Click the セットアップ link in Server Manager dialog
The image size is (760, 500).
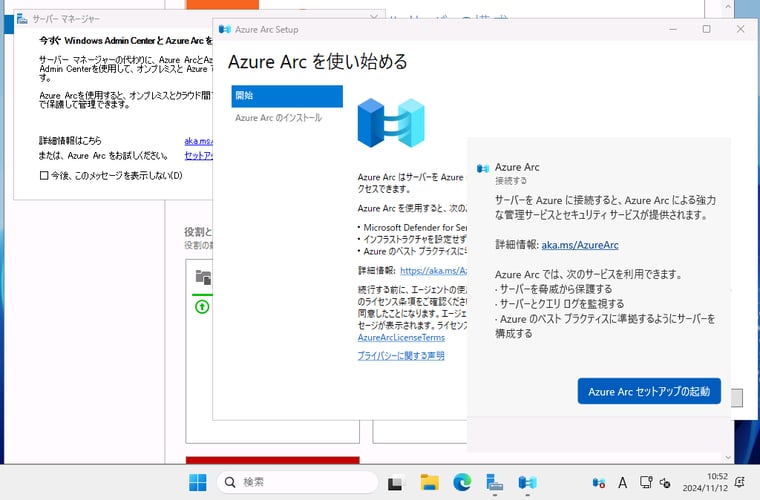coord(198,156)
